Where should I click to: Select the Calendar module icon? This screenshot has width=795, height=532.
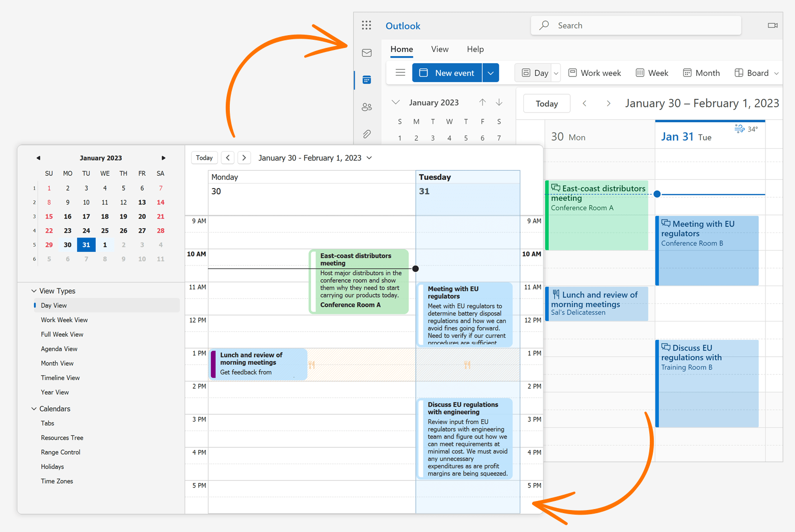[367, 80]
